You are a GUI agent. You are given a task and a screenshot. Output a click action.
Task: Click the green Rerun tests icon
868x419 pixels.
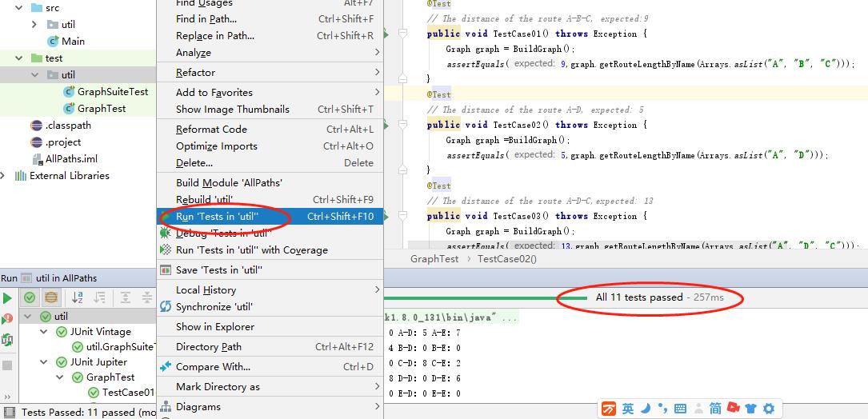coord(7,298)
